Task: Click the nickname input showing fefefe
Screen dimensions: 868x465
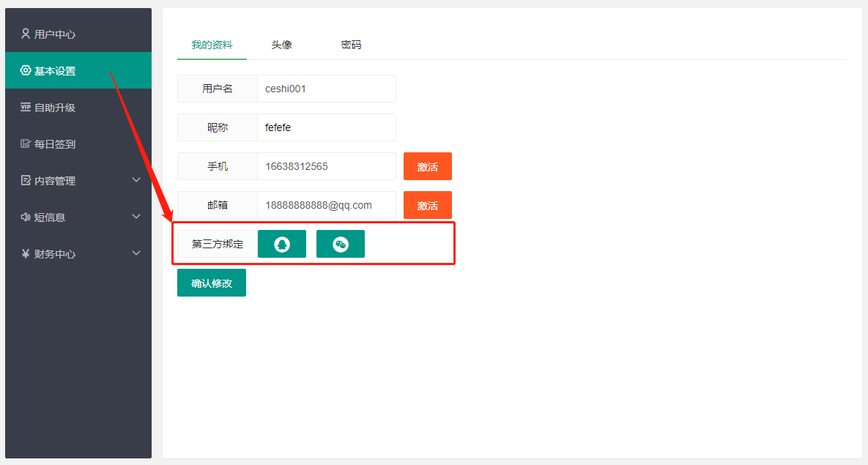Action: (x=326, y=127)
